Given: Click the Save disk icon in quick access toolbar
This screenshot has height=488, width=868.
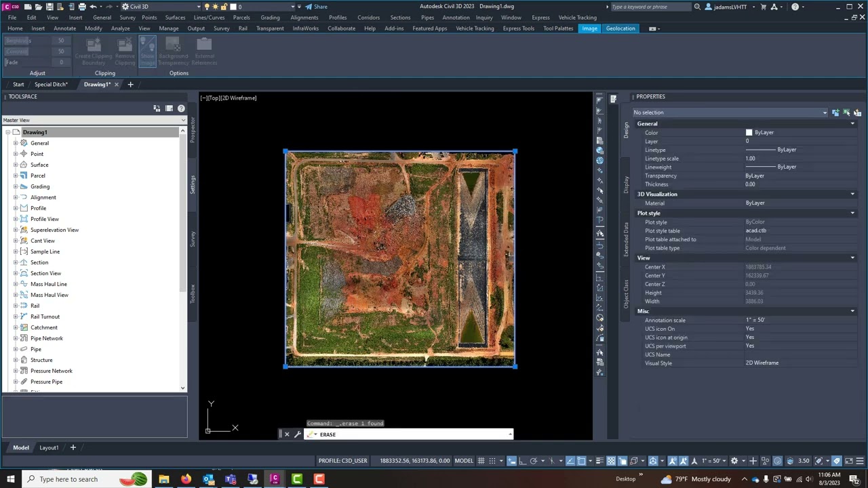Looking at the screenshot, I should [x=50, y=7].
